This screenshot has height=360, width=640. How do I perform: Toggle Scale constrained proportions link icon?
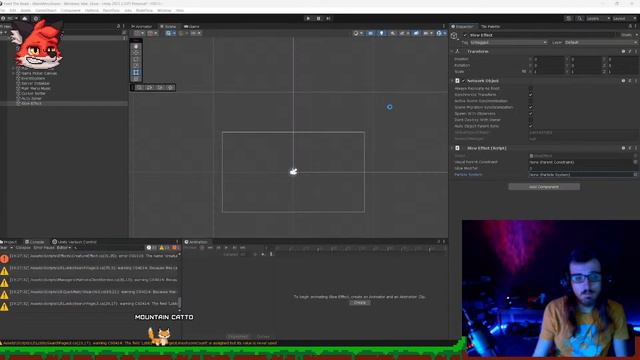524,71
